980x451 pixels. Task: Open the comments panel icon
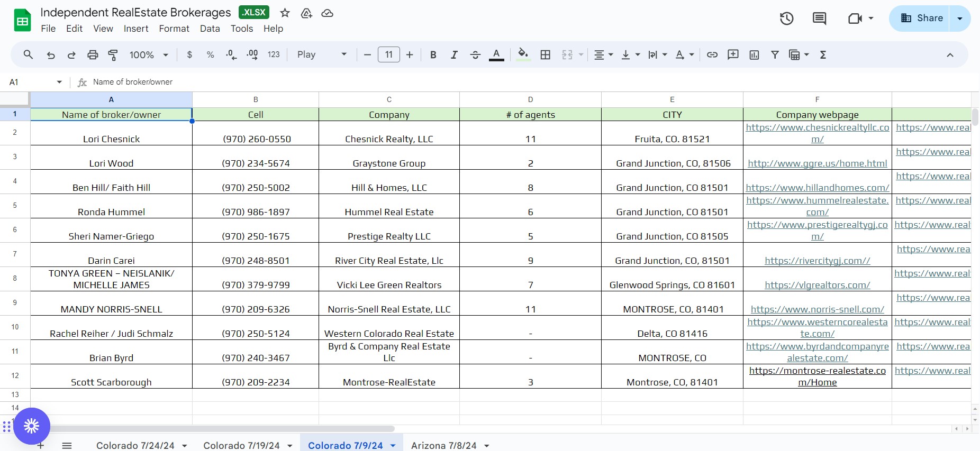[x=819, y=19]
